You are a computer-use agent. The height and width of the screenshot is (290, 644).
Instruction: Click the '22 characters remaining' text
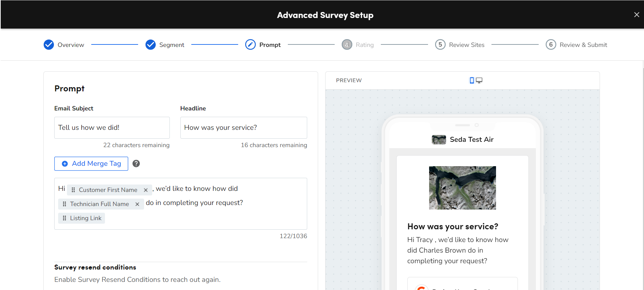(136, 145)
